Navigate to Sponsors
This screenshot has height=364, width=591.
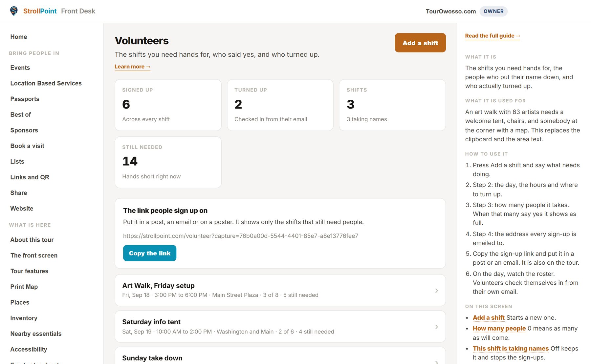24,130
